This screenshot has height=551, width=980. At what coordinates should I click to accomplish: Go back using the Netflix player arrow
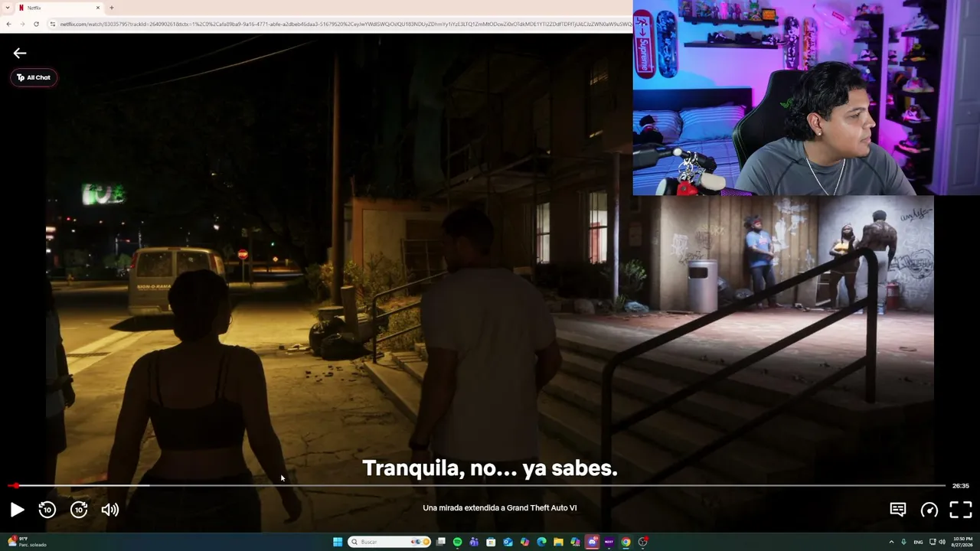click(20, 53)
